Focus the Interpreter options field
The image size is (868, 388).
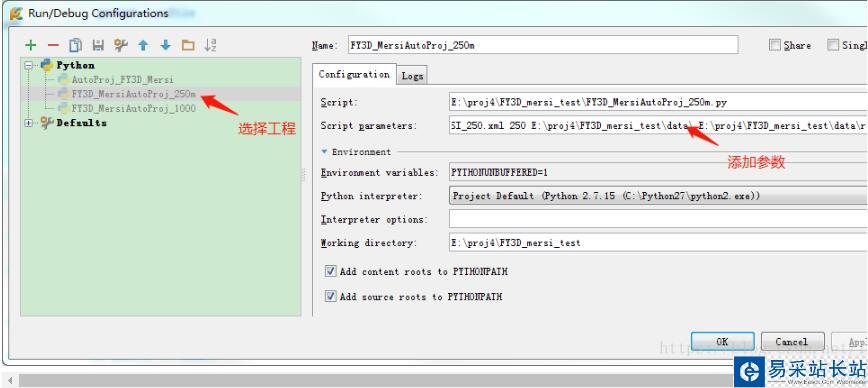click(658, 219)
